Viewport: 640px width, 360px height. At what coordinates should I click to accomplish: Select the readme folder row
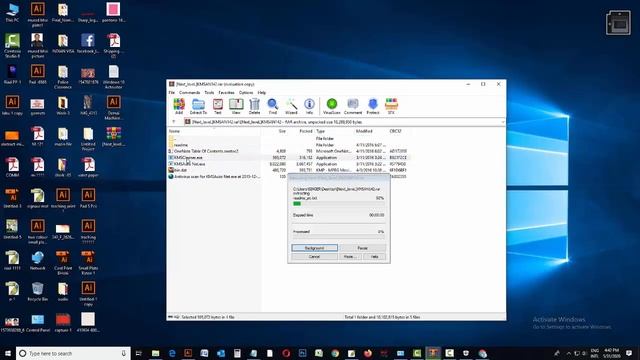288,145
